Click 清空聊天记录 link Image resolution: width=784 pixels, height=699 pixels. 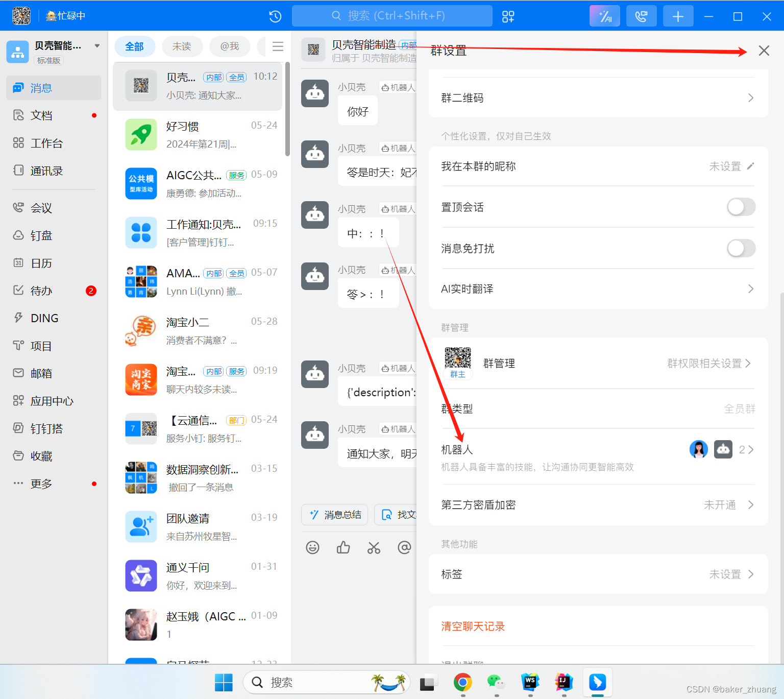473,626
